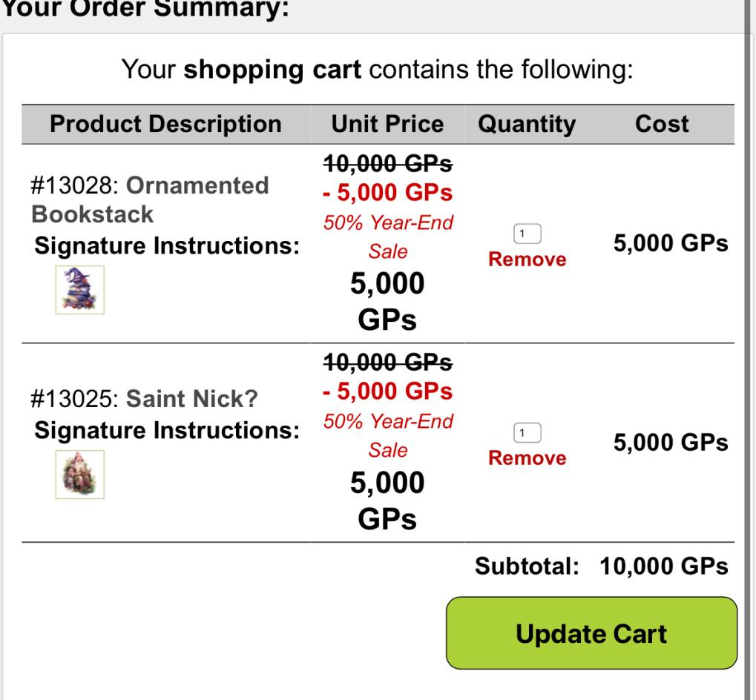Screen dimensions: 756x700
Task: Open the Saint Nick? product link
Action: 192,398
